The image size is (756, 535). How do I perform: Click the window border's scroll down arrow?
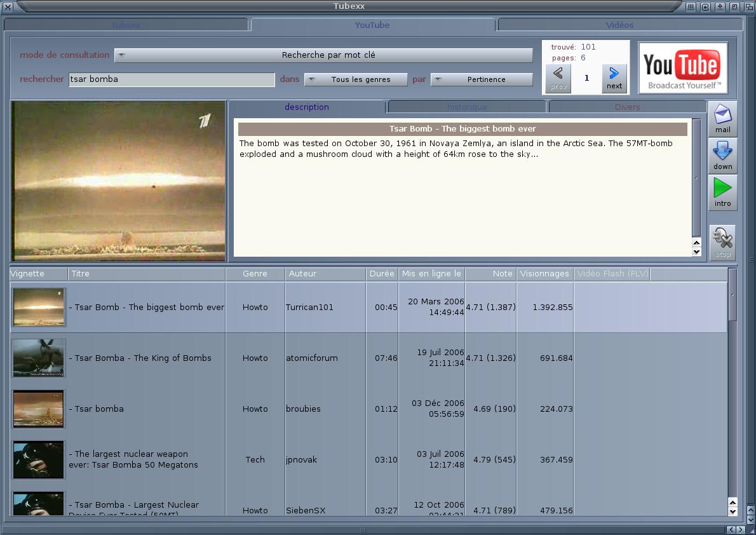[x=751, y=520]
